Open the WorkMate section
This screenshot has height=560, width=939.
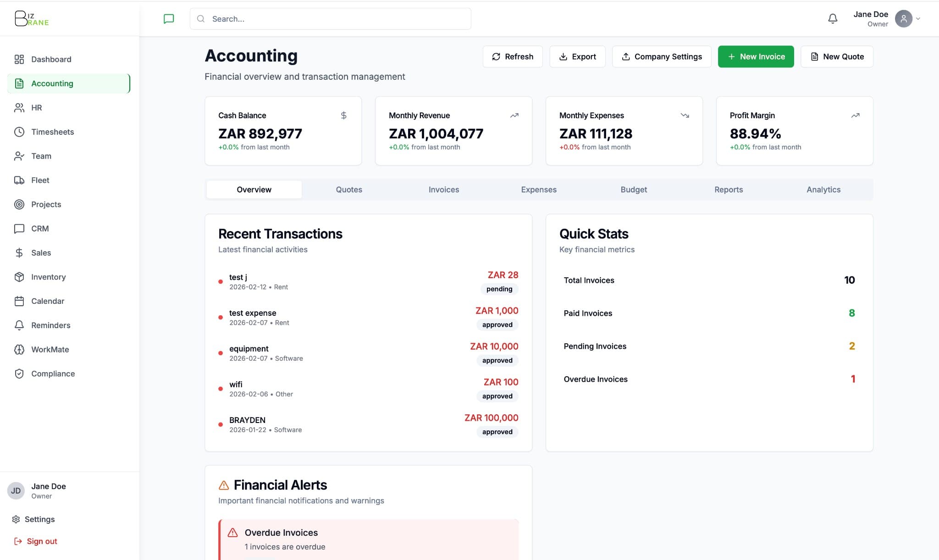pyautogui.click(x=50, y=349)
